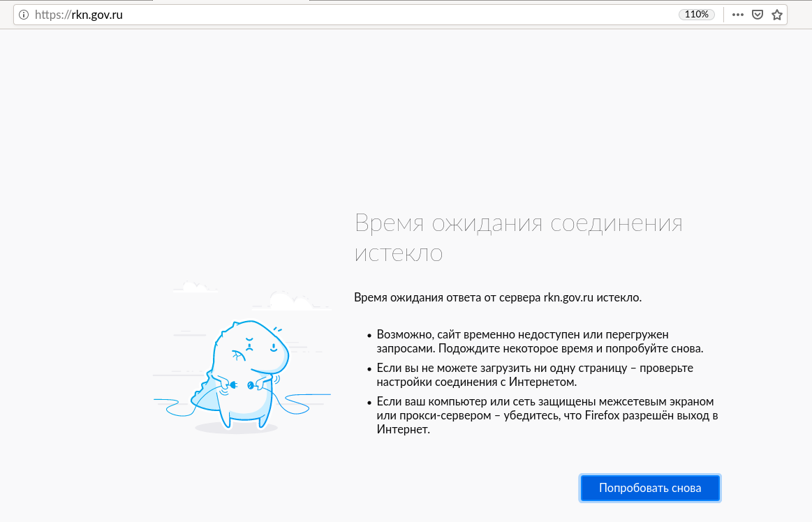The height and width of the screenshot is (522, 812).
Task: Click the unplugged cable plugs held by dinosaur
Action: coord(241,383)
